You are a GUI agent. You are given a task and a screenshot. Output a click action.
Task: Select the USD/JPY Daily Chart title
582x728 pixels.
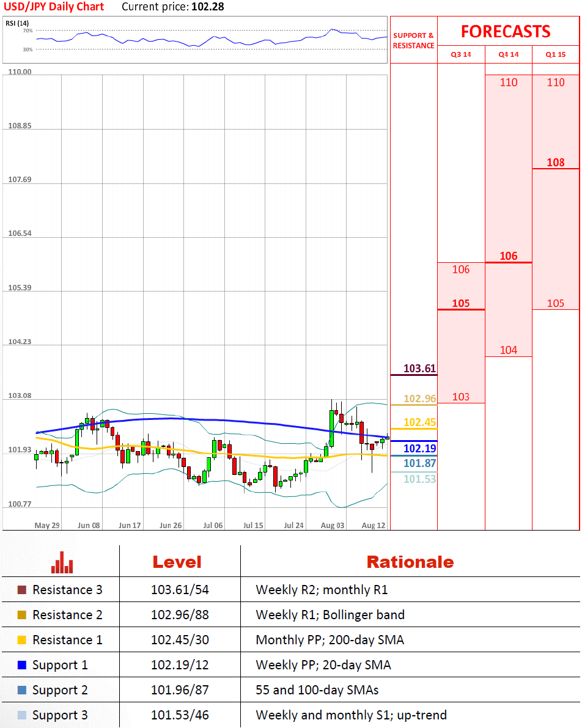(x=54, y=7)
